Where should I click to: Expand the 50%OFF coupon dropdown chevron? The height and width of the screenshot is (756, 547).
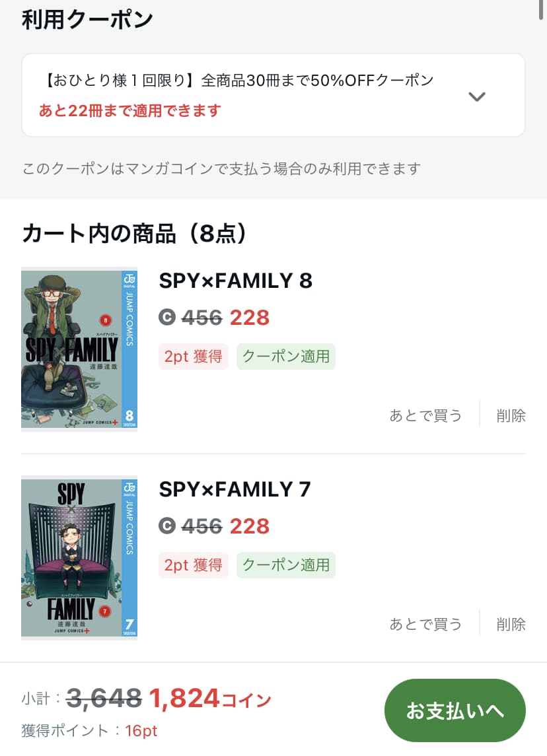[x=476, y=96]
